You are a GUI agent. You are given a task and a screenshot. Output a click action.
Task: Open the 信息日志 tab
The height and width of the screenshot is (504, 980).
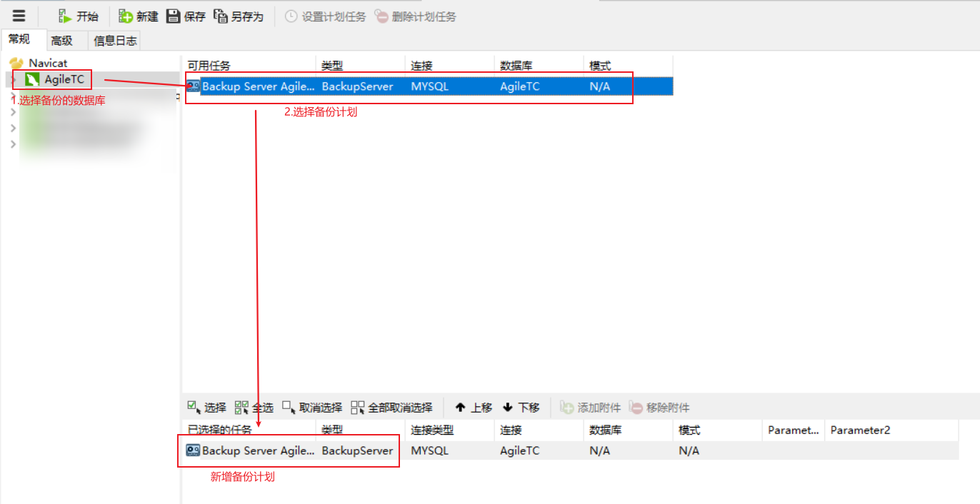(115, 41)
